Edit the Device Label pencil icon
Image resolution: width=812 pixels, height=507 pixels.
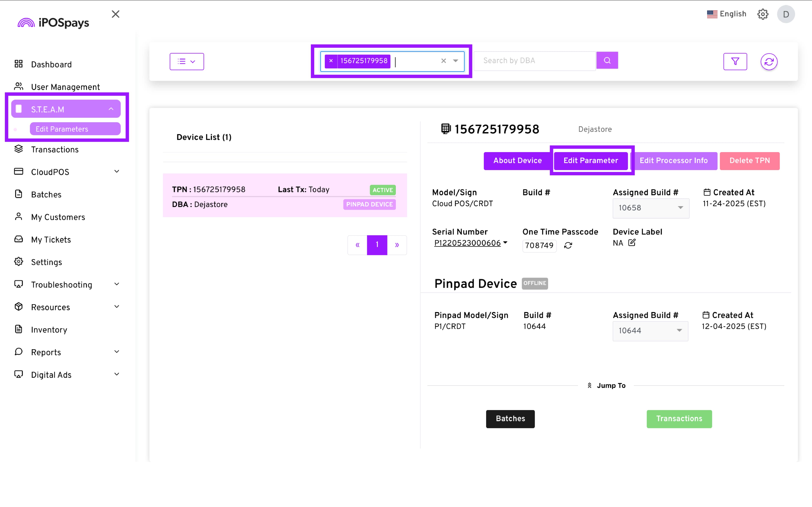632,243
